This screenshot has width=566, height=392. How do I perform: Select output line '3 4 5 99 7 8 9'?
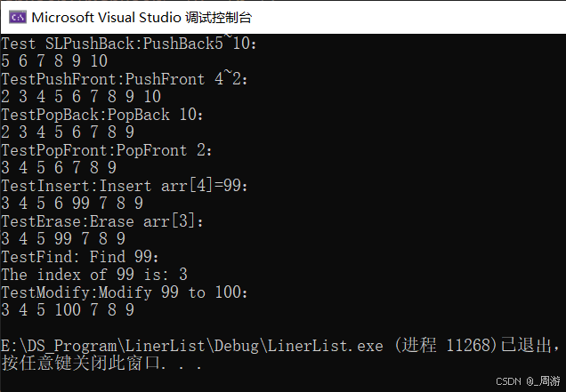coord(63,239)
